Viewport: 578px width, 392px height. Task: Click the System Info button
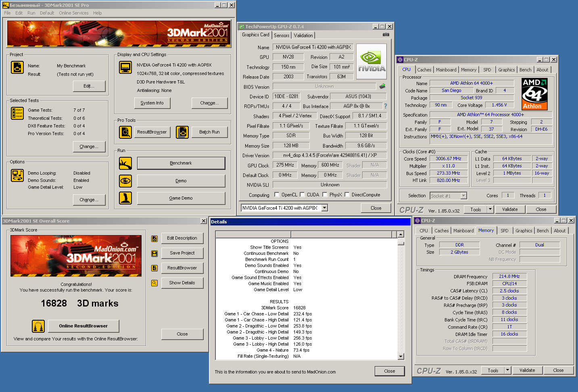(152, 103)
